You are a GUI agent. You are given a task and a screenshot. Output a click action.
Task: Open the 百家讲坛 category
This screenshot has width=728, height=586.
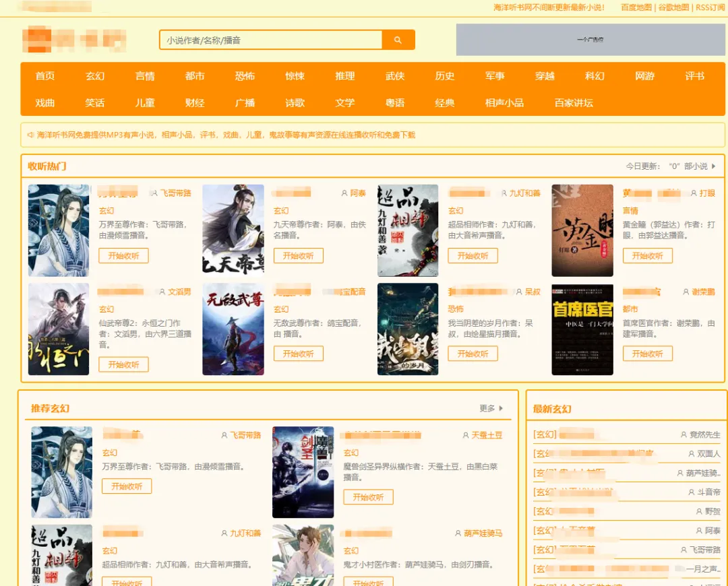coord(574,103)
